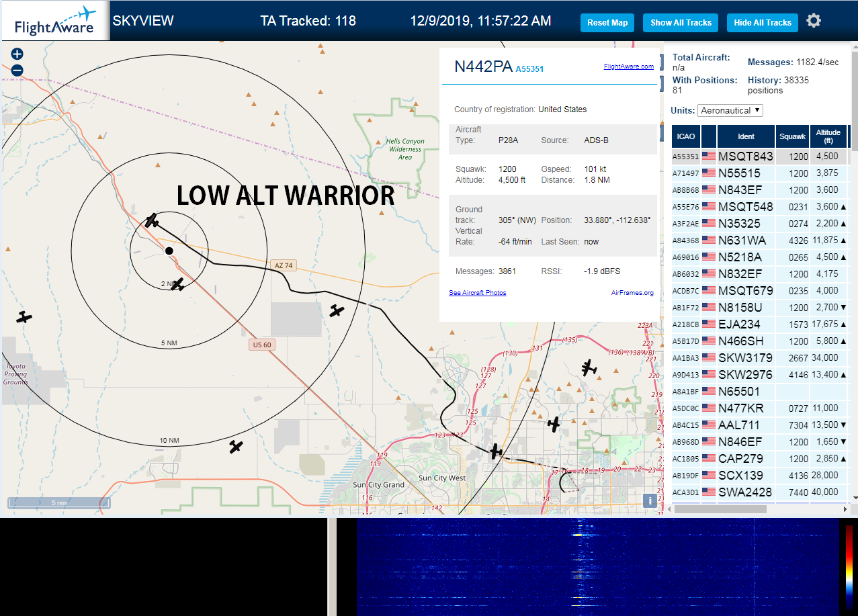The height and width of the screenshot is (616, 858).
Task: Select the N832EF aircraft row
Action: click(760, 274)
